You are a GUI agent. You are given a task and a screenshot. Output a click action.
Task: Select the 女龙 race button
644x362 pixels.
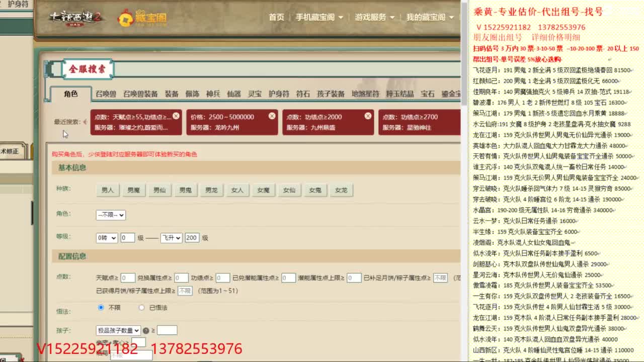click(341, 190)
